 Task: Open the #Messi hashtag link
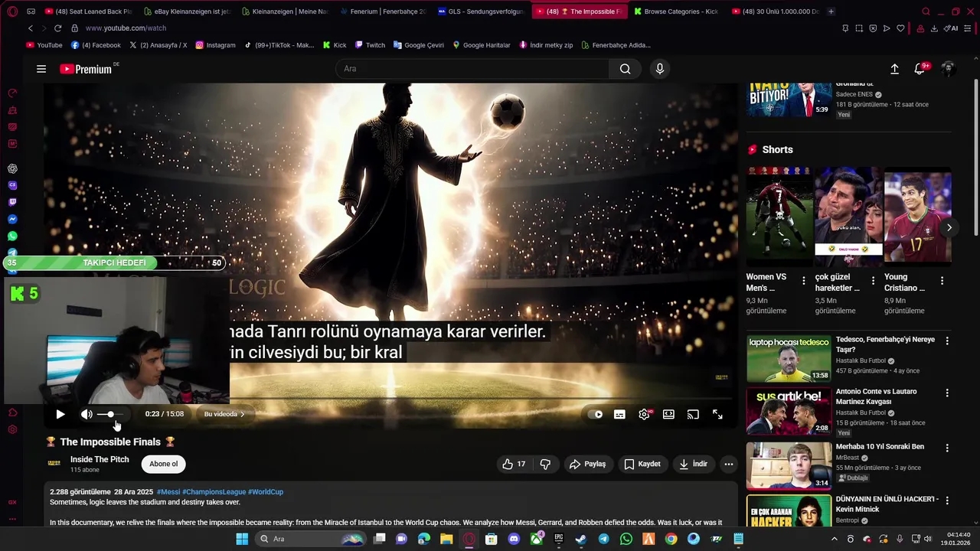coord(168,492)
